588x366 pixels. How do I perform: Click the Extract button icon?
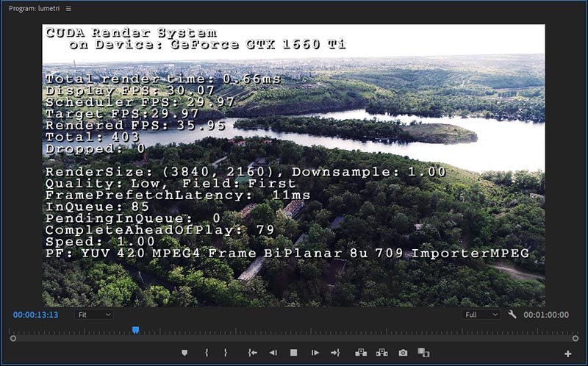[381, 353]
